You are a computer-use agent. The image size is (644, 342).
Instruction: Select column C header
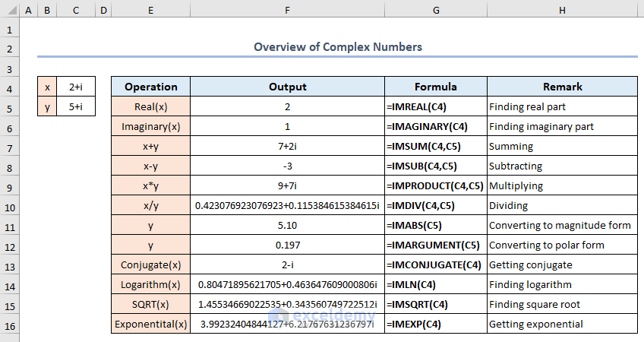(76, 10)
